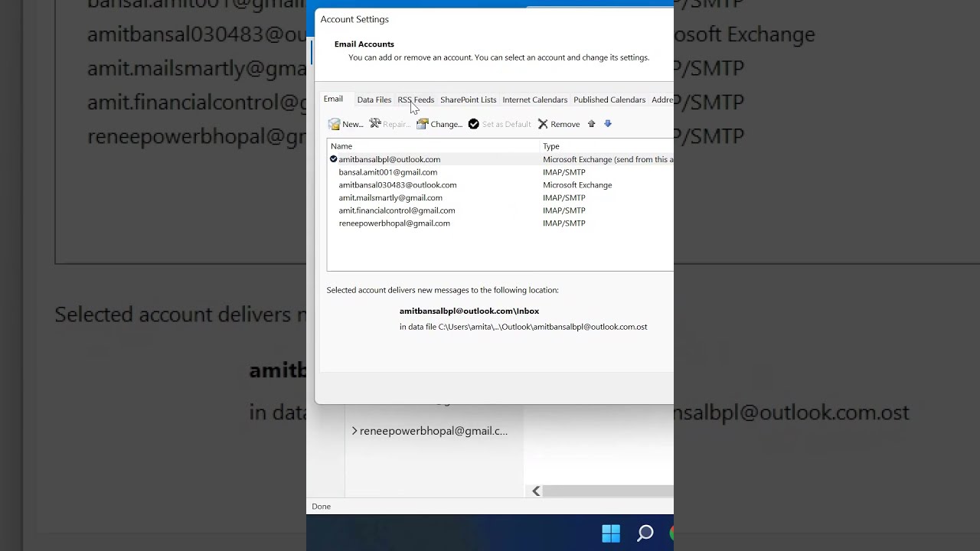Expand the reneepowerbhopal@gmail.c... folder chevron
Image resolution: width=980 pixels, height=551 pixels.
click(x=354, y=431)
